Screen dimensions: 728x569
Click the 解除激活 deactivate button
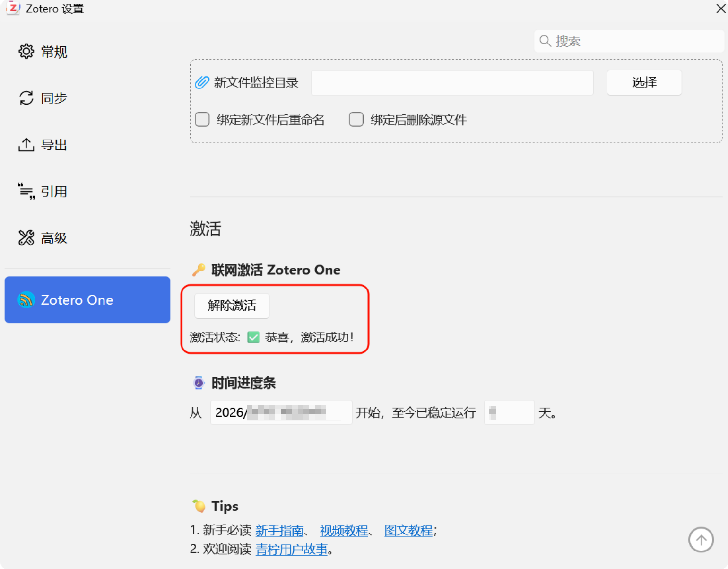click(x=232, y=306)
